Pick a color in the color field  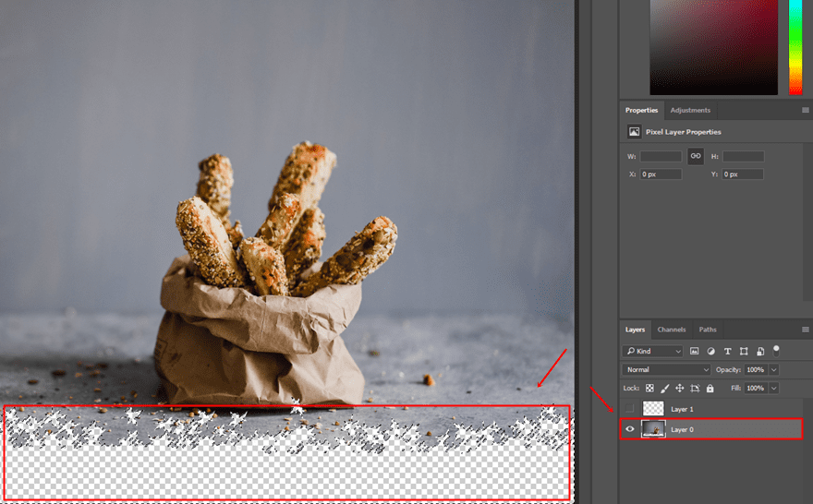(713, 47)
